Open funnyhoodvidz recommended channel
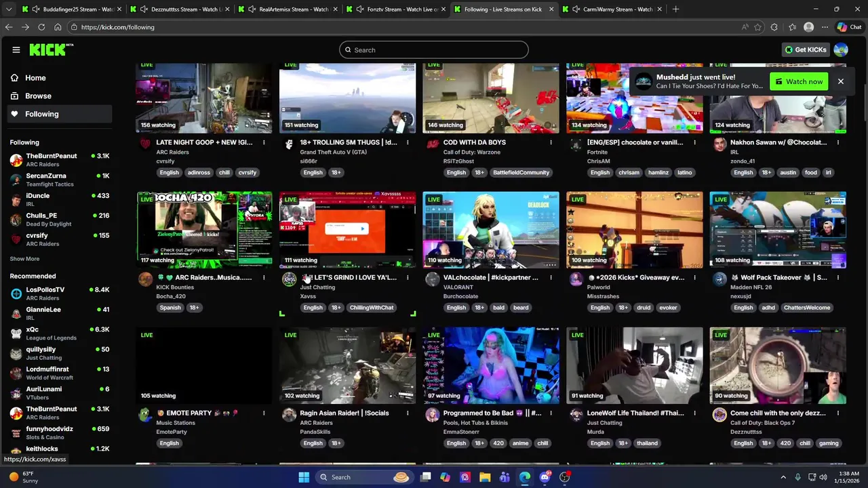Screen dimensions: 868x488 59,432
